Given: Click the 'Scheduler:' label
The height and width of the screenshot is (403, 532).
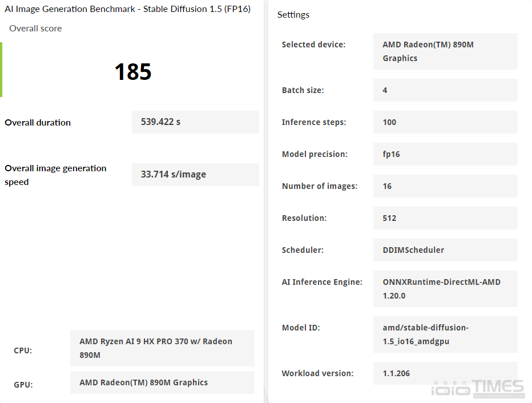Looking at the screenshot, I should coord(303,250).
